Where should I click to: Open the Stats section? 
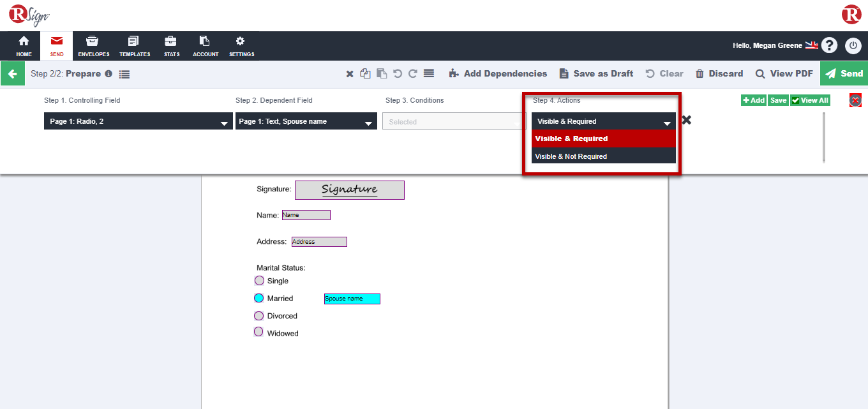click(x=171, y=46)
